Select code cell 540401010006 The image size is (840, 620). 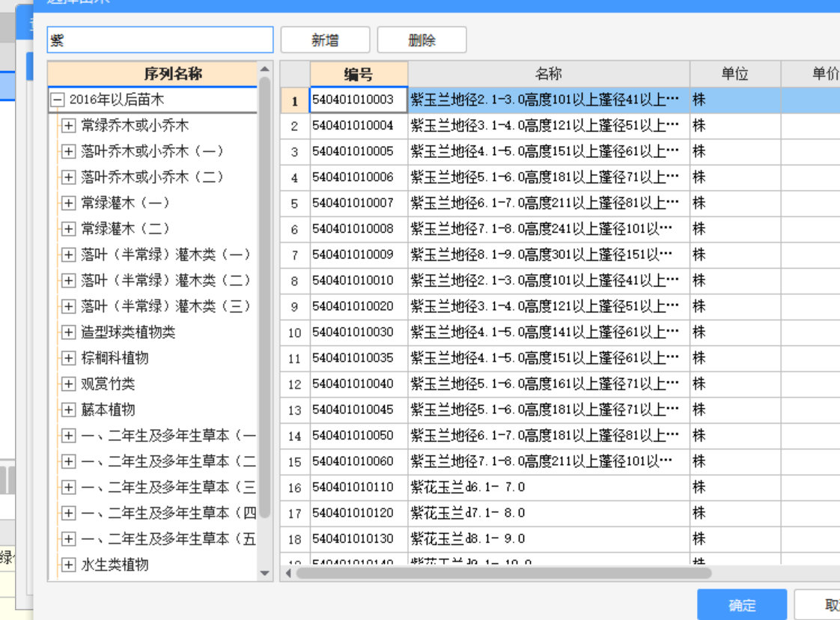(359, 177)
